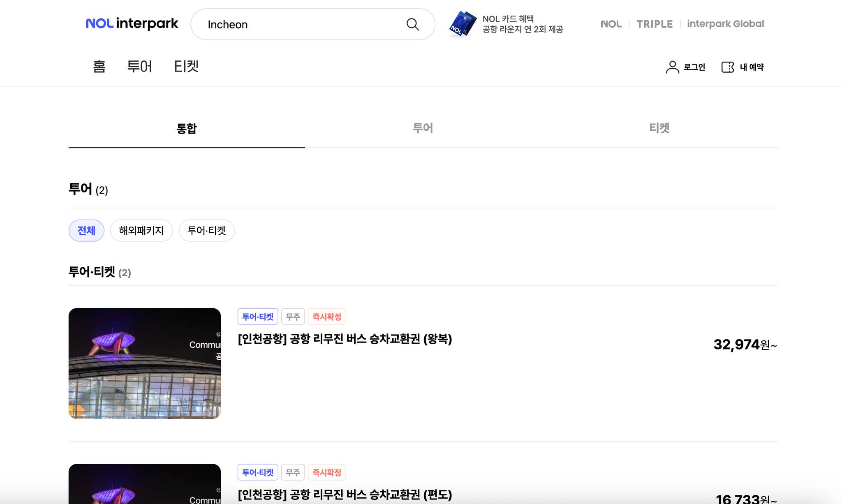Select the 전체 filter chip

pyautogui.click(x=86, y=231)
